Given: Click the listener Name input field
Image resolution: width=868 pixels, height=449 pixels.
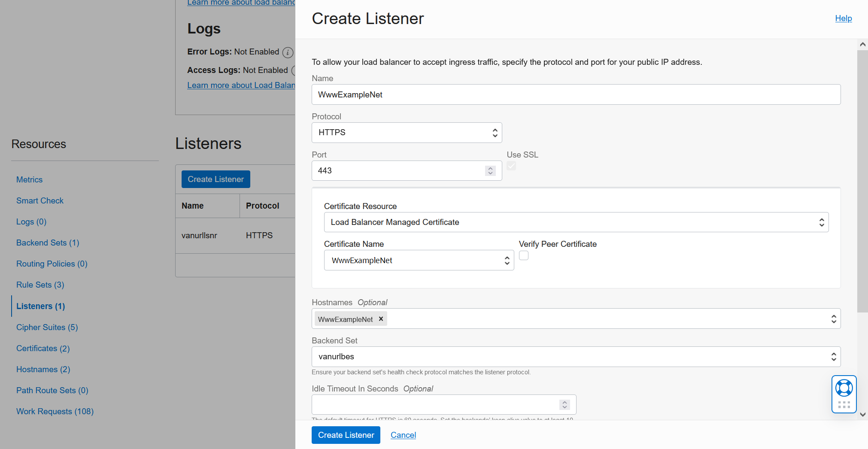Looking at the screenshot, I should click(576, 95).
